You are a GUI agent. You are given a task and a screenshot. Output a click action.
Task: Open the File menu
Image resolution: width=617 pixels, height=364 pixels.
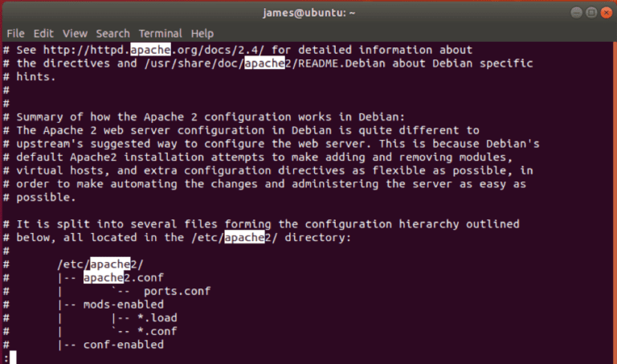click(16, 34)
